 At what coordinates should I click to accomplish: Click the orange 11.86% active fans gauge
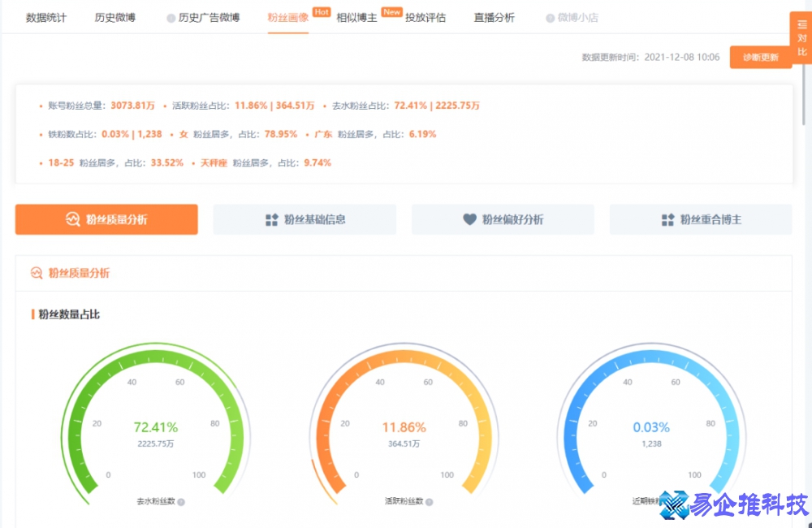click(404, 427)
